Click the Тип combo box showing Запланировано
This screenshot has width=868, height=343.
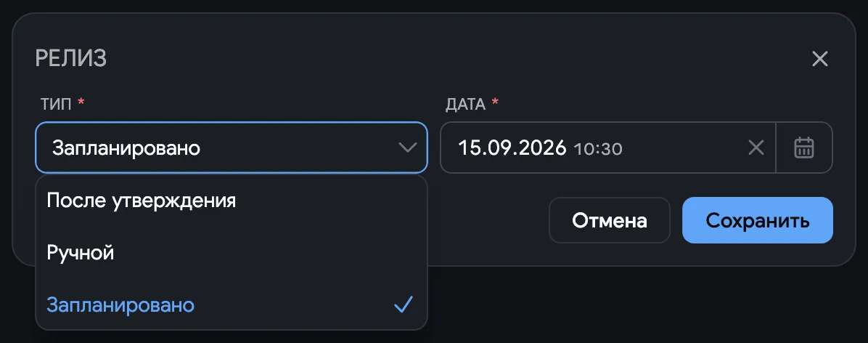[232, 148]
